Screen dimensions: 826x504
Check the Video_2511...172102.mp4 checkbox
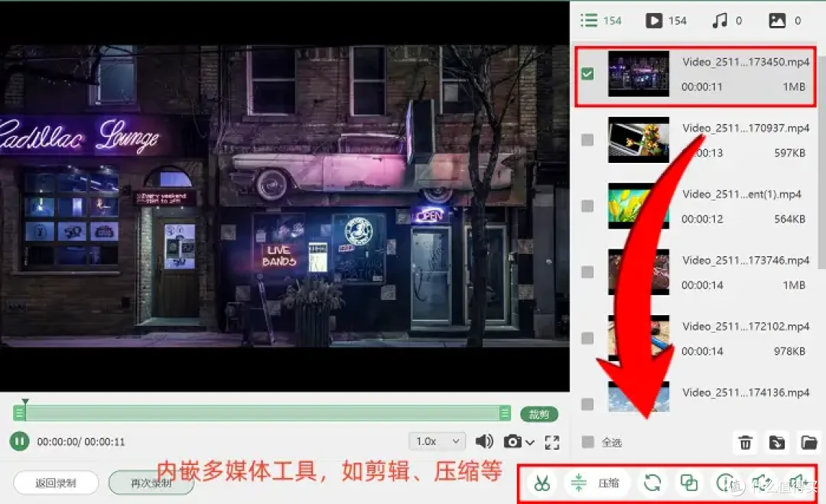click(587, 338)
